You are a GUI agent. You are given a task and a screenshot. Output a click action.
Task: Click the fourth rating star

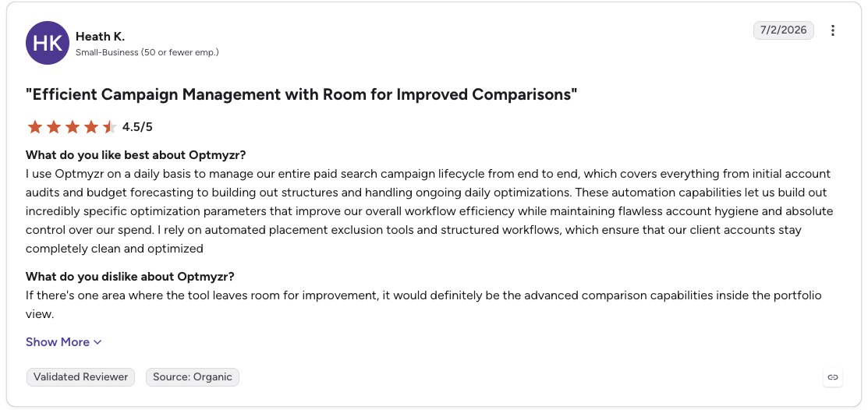point(91,127)
